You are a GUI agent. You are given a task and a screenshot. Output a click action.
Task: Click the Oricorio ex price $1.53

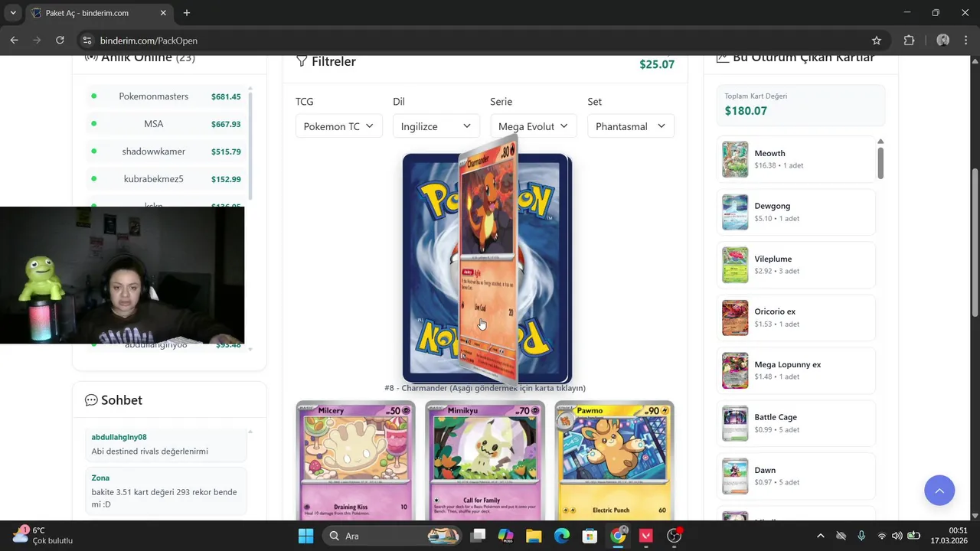coord(763,324)
